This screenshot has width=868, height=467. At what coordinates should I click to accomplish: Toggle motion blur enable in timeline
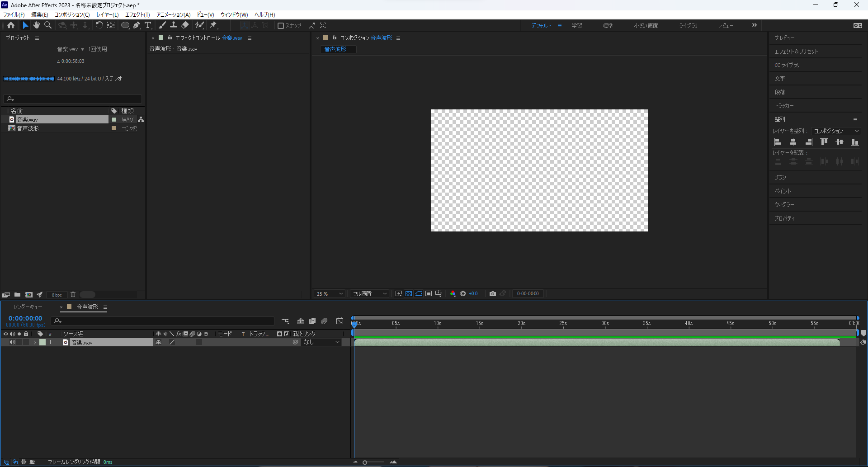coord(324,321)
